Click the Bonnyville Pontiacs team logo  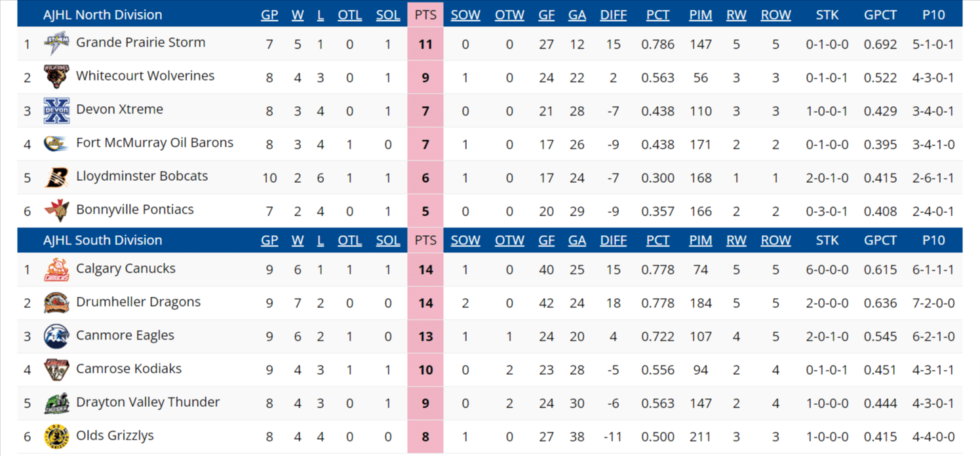coord(56,211)
